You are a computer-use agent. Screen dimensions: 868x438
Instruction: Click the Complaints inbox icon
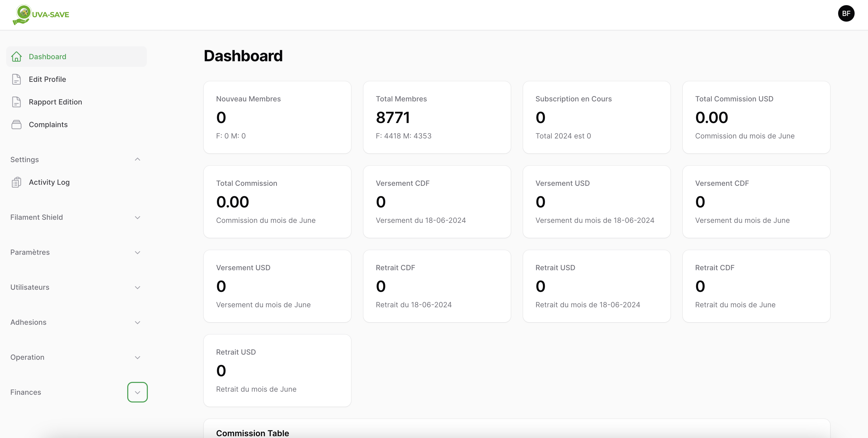(x=16, y=125)
